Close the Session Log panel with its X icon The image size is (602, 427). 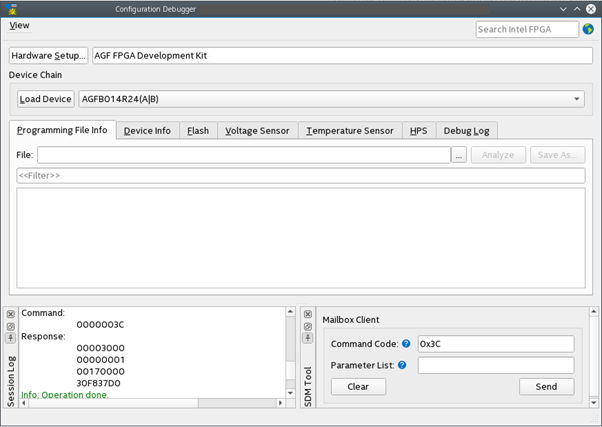pyautogui.click(x=11, y=314)
